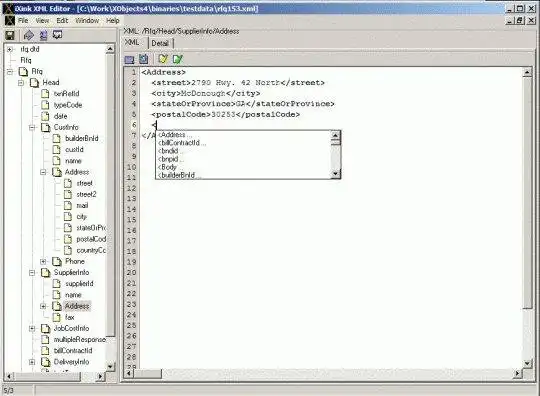Click the first icon in XML editor toolbar
Screen dimensions: 540x396
[129, 60]
